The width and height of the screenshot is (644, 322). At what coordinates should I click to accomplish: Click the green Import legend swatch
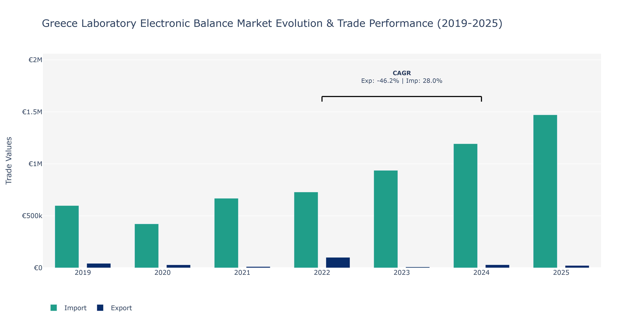pyautogui.click(x=54, y=308)
